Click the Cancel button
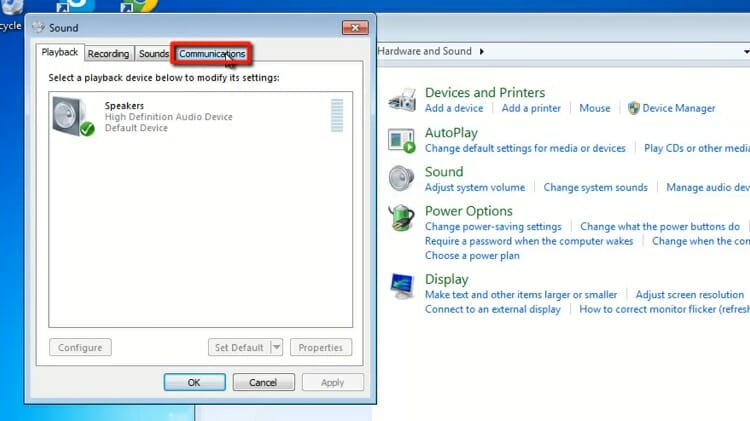Screen dimensions: 750x421 [x=263, y=382]
